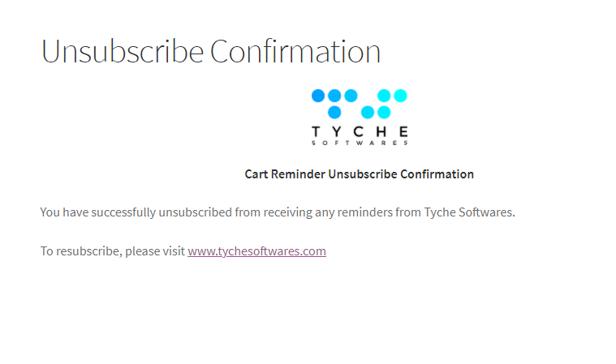Click the word "Confirmation" in large page title
Screen dimensions: 616x364
[x=295, y=51]
